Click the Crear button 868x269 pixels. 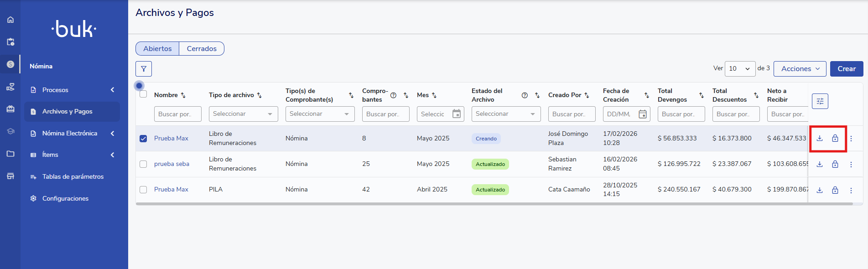pyautogui.click(x=846, y=69)
